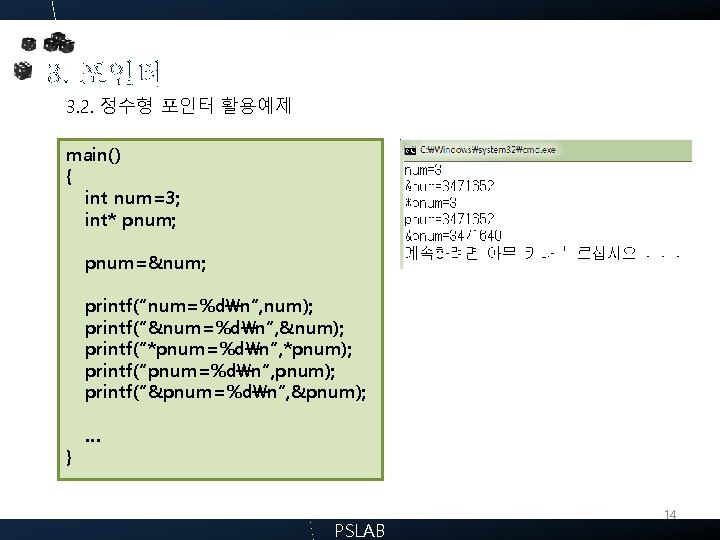
Task: Click the console output line '*pnum=3'
Action: point(430,202)
